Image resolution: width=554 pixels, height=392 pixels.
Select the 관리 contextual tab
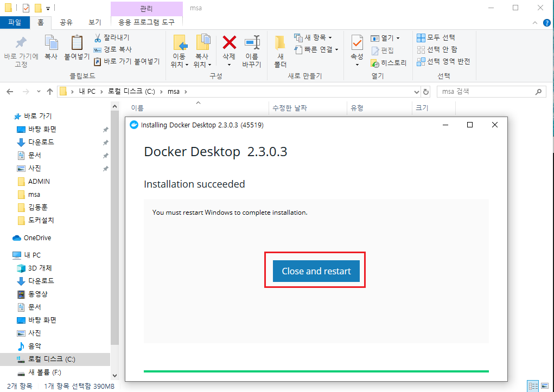[147, 8]
